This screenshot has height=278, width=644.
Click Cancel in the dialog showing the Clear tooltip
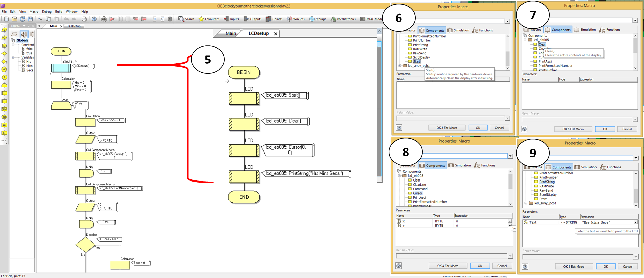[627, 129]
